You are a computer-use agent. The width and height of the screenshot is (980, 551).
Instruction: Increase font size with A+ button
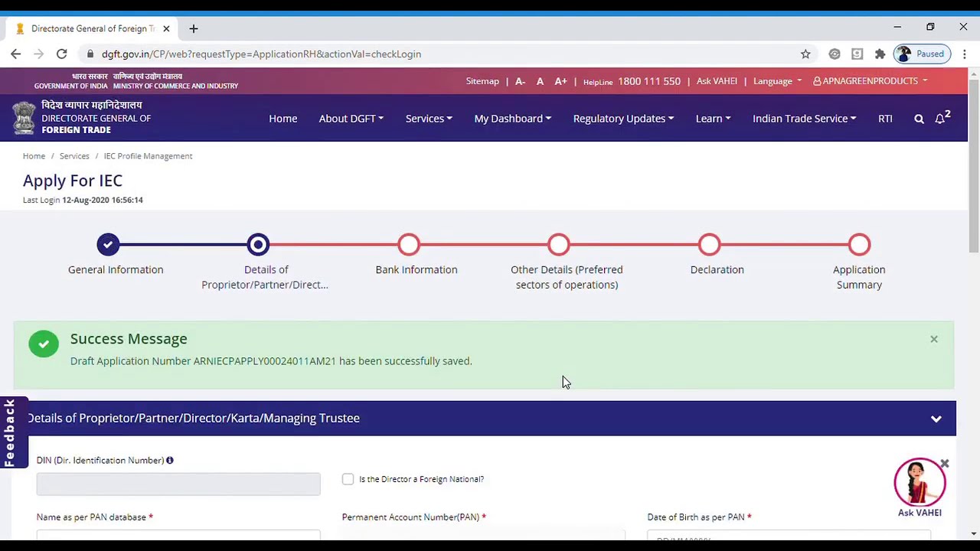coord(561,80)
